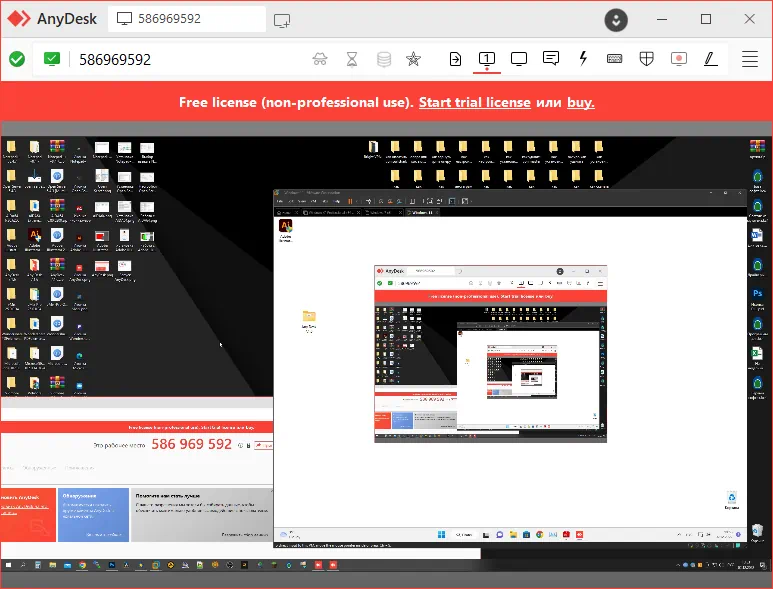Open the actions lightning bolt menu

coord(583,59)
